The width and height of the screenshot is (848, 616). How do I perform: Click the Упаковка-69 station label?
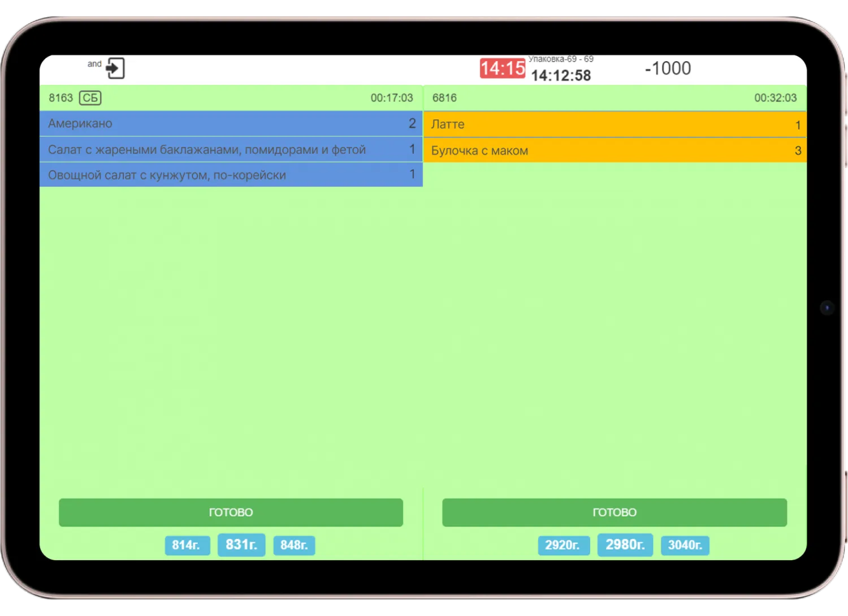point(560,59)
